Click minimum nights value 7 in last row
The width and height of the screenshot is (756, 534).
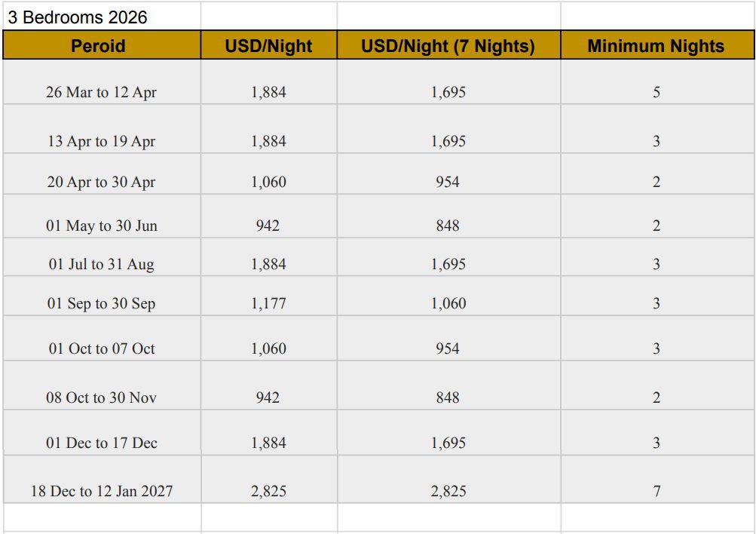[657, 491]
